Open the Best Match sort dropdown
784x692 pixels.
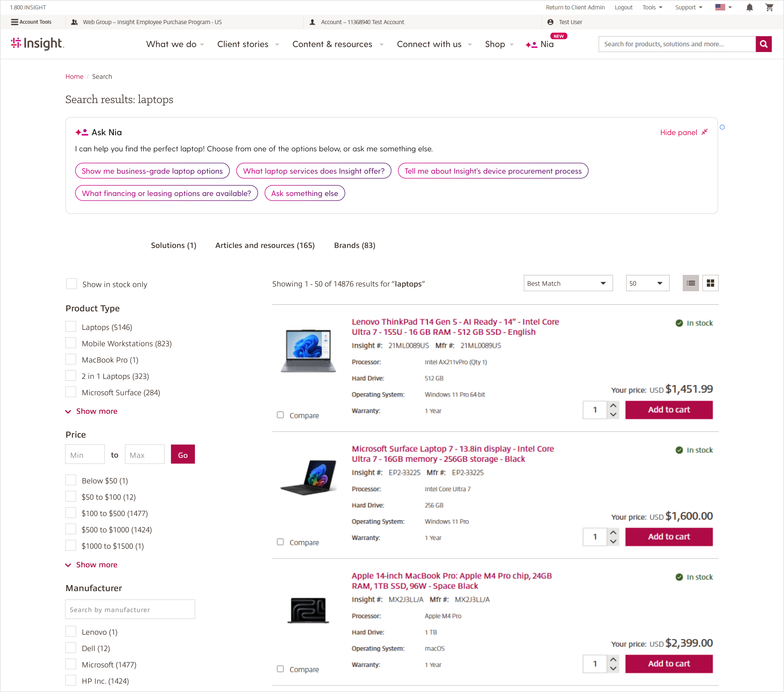pos(568,283)
